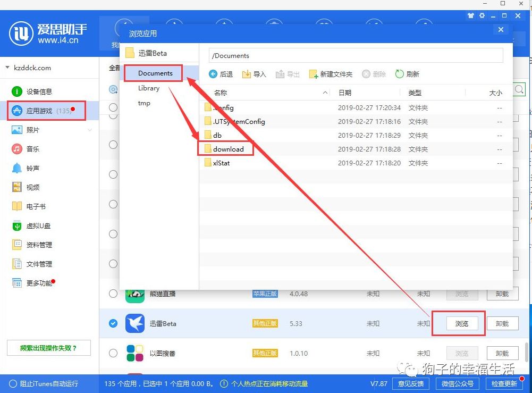Viewport: 532px width, 393px height.
Task: Click 频繁出现操作失败? link button
Action: (x=49, y=348)
